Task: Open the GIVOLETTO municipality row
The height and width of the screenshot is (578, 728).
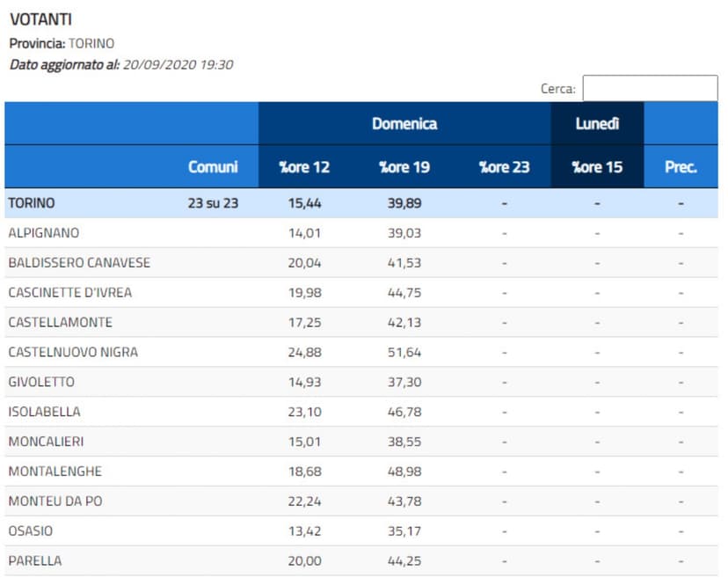Action: click(41, 382)
